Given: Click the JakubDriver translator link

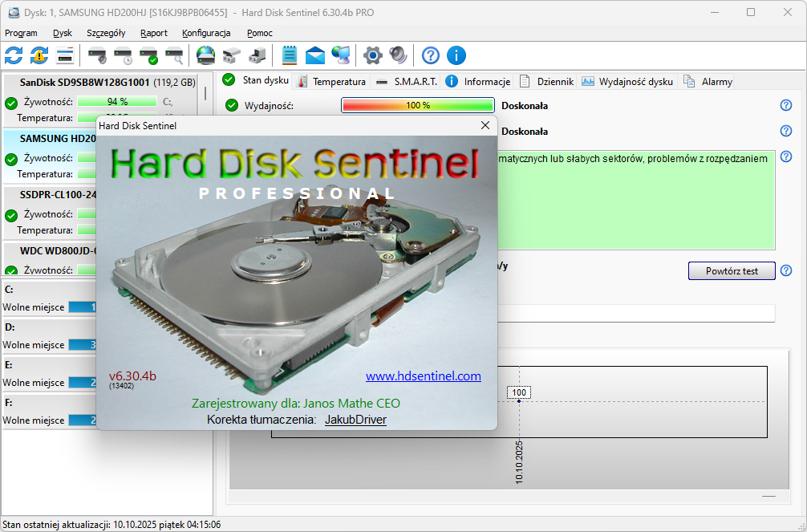Looking at the screenshot, I should point(355,420).
